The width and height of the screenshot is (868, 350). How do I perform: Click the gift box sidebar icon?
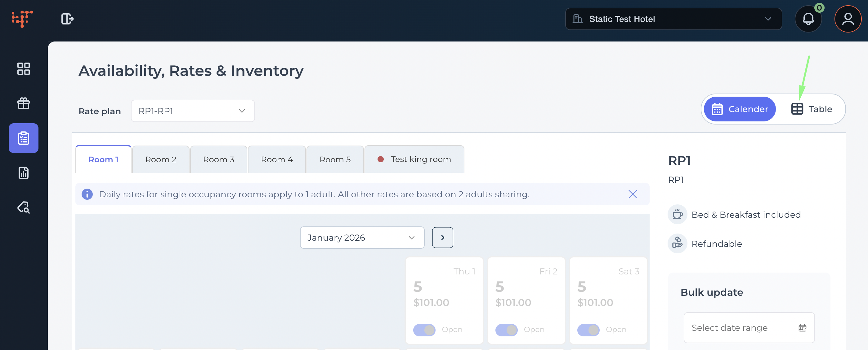[x=23, y=103]
